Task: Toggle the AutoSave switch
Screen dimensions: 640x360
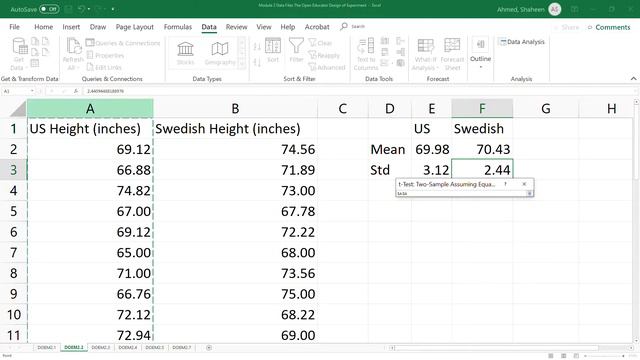Action: 49,9
